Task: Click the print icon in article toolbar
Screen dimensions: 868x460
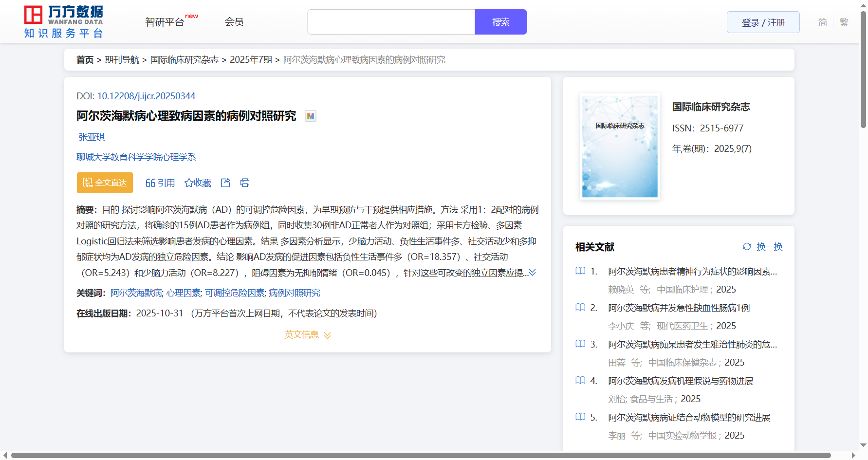Action: pyautogui.click(x=245, y=183)
